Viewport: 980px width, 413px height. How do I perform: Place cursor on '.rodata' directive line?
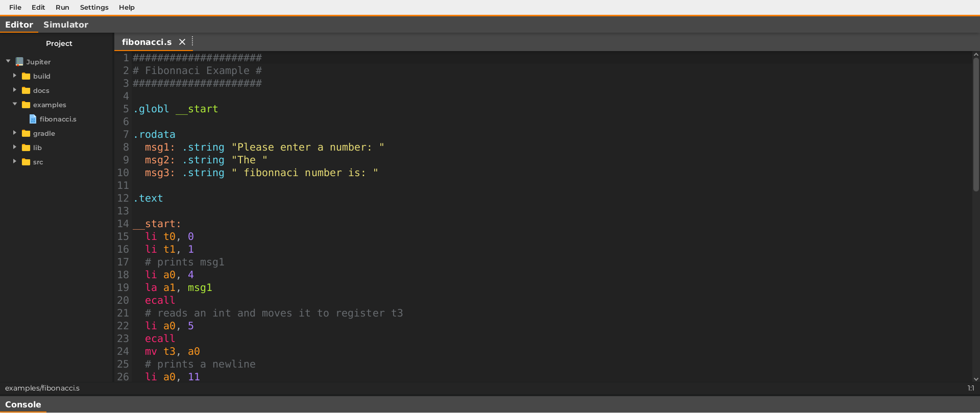tap(154, 134)
